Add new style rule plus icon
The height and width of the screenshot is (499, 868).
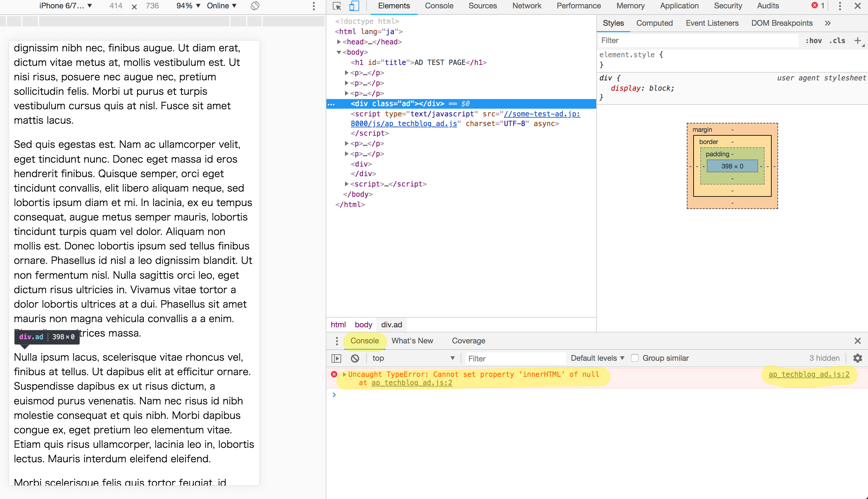[857, 41]
